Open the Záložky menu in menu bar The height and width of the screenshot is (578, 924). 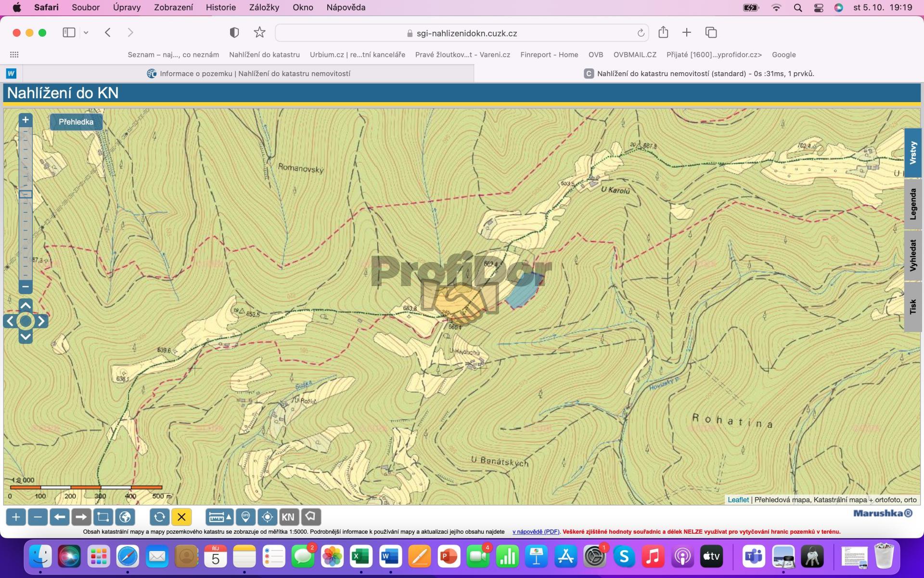point(264,7)
